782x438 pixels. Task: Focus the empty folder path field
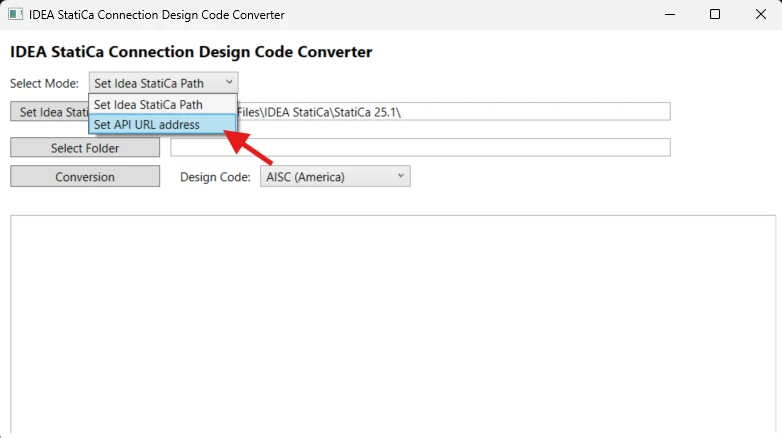[x=420, y=148]
